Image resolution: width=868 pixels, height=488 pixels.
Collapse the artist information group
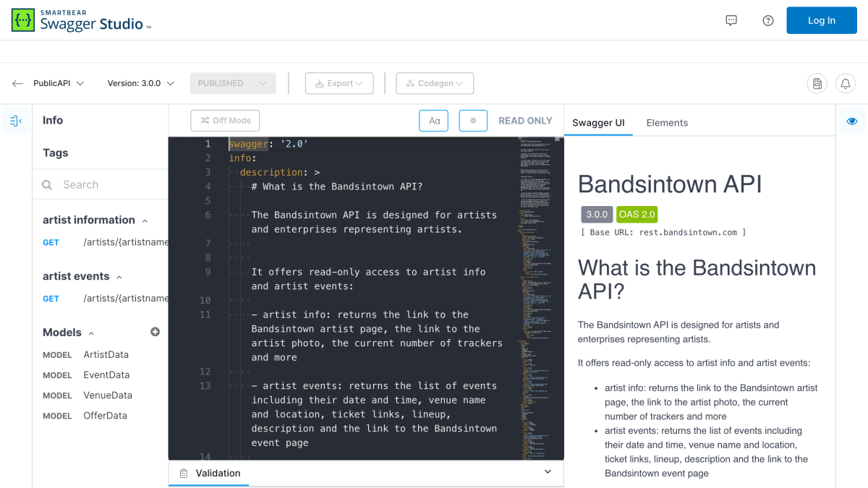145,221
